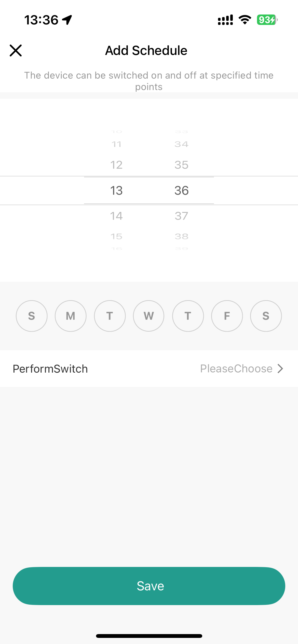Tap the chevron next to PleaseChoose
The height and width of the screenshot is (644, 298).
[x=280, y=369]
